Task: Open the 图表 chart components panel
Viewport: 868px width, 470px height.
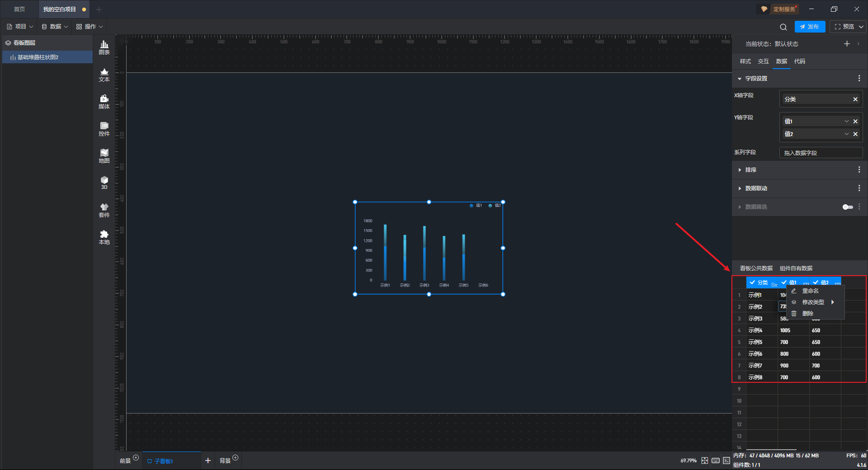Action: coord(104,47)
